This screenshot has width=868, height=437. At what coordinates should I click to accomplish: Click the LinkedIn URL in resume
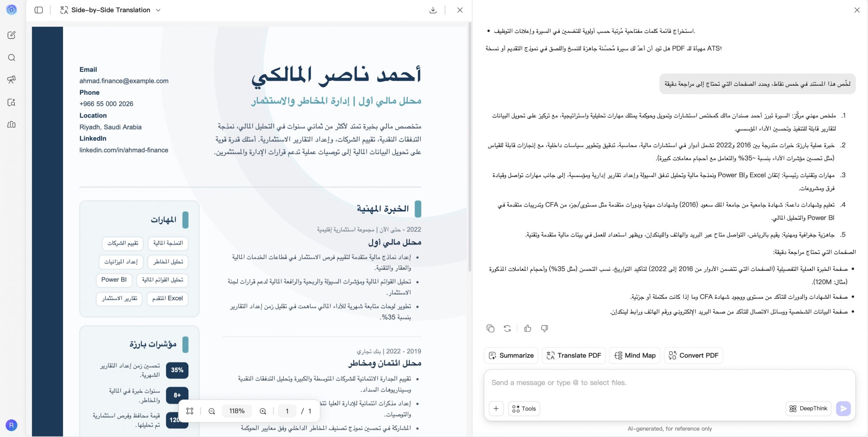coord(124,150)
